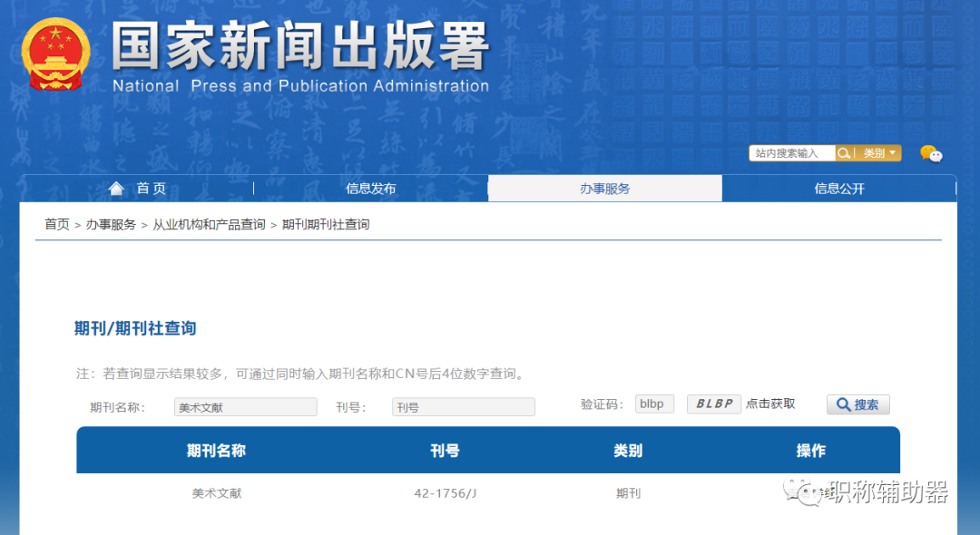This screenshot has width=980, height=535.
Task: Open WeChat sharing via the chat bubble icon
Action: tap(933, 154)
